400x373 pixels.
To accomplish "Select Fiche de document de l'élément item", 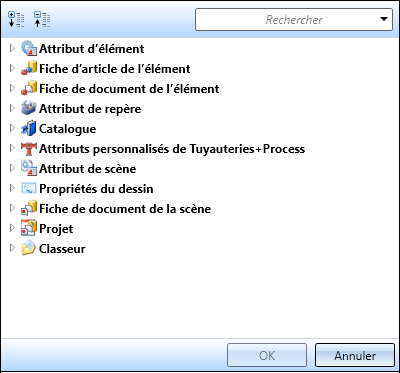I will point(129,89).
